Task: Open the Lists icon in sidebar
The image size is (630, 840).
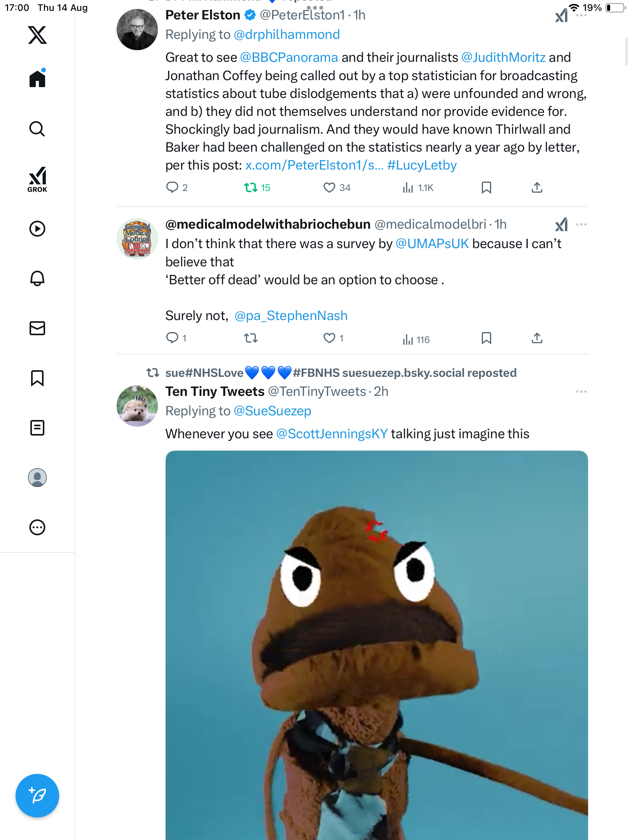Action: (37, 428)
